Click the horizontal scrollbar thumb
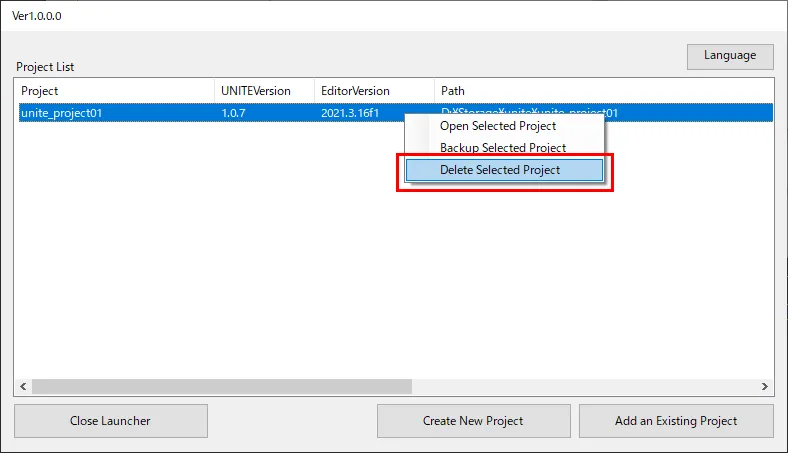 (220, 386)
